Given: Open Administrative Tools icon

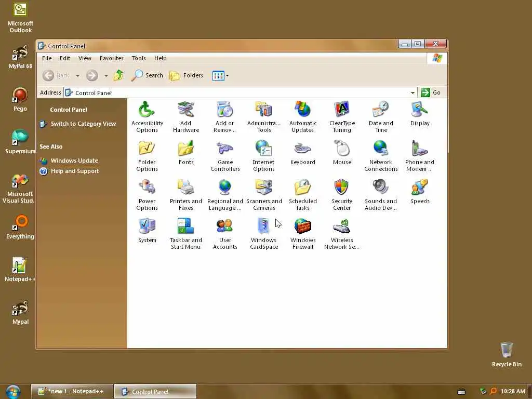Looking at the screenshot, I should click(264, 117).
